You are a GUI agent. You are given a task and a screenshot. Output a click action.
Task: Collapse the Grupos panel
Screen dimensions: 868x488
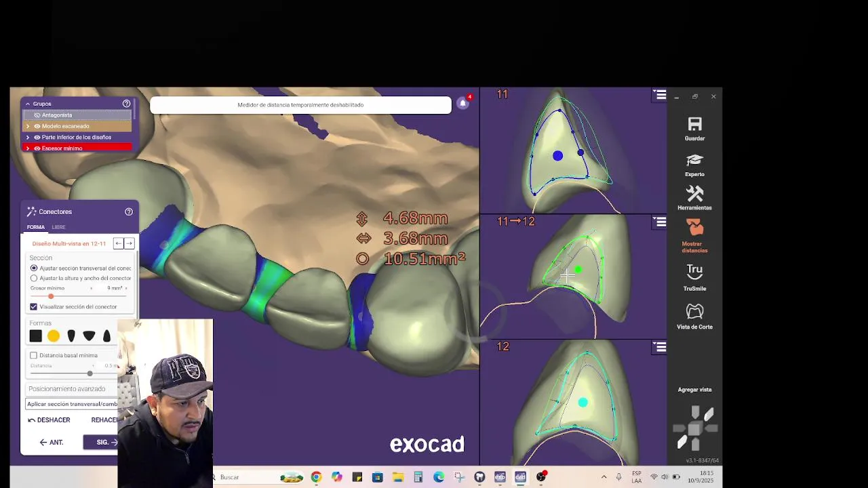click(x=28, y=104)
